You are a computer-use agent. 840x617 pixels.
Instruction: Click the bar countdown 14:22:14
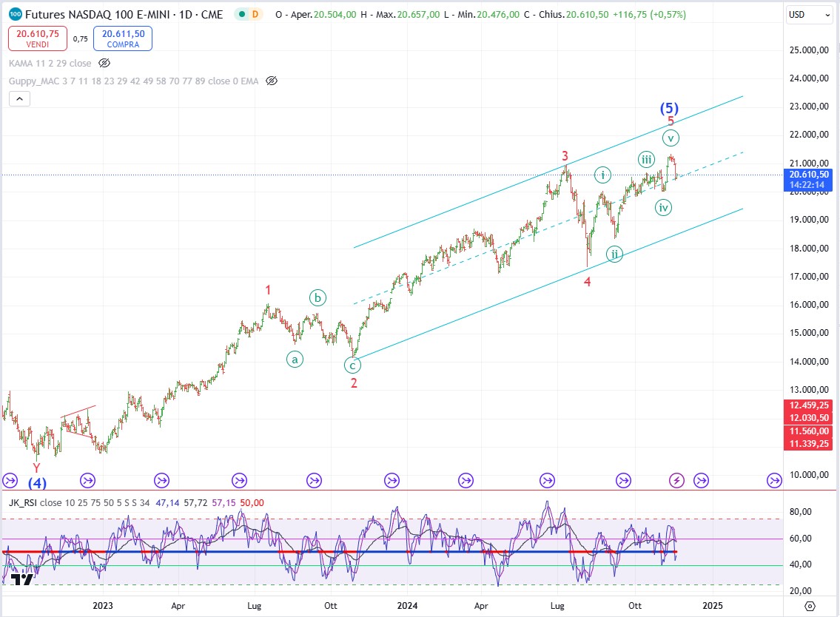pyautogui.click(x=807, y=185)
